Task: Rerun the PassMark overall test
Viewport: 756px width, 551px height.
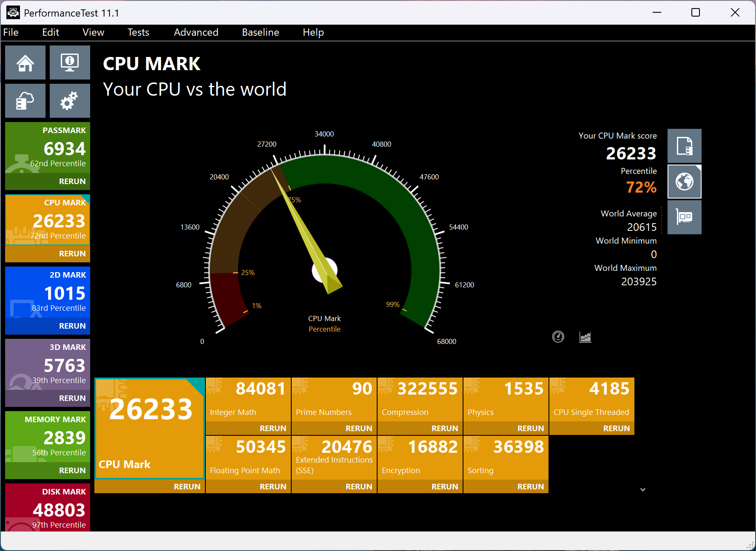Action: (72, 181)
